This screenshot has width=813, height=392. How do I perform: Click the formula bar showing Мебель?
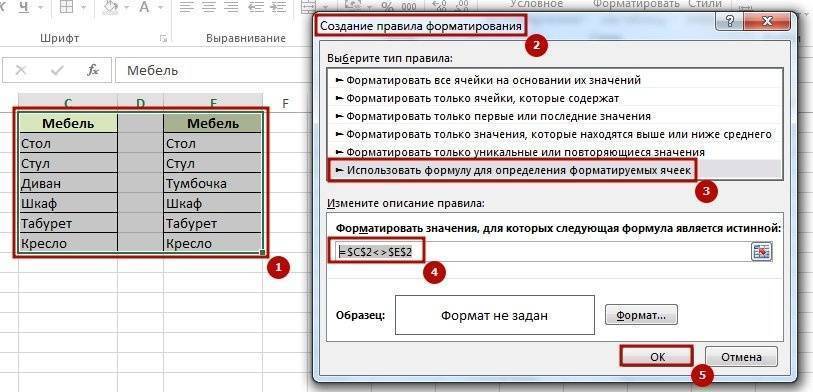[214, 70]
